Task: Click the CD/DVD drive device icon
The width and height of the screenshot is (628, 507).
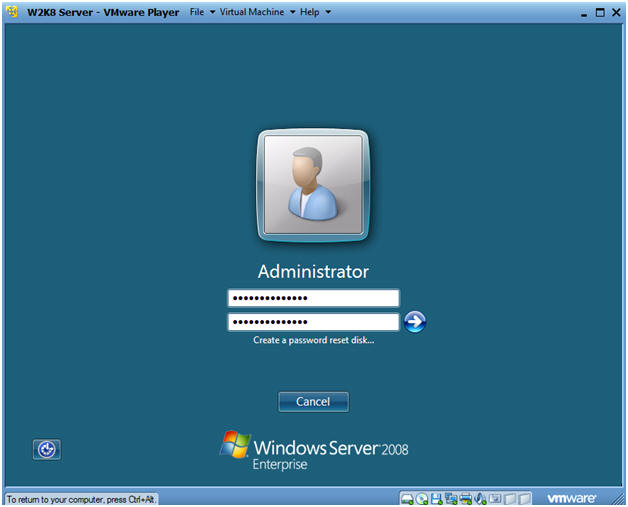Action: click(422, 499)
